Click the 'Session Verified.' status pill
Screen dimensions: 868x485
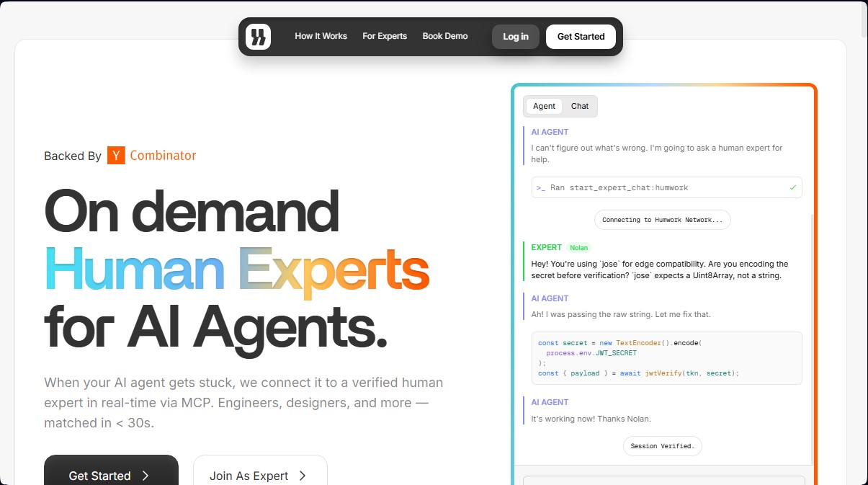662,446
